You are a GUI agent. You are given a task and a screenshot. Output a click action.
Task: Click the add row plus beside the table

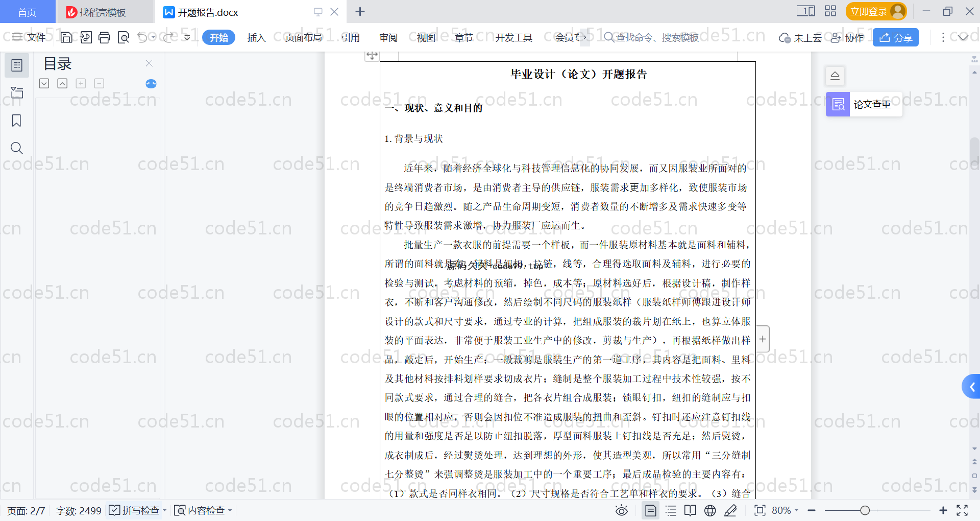pos(763,339)
